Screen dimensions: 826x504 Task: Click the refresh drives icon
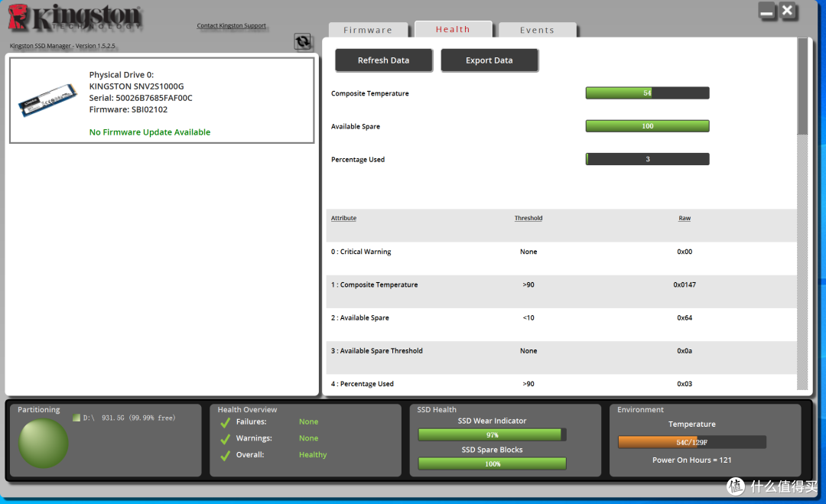tap(303, 42)
